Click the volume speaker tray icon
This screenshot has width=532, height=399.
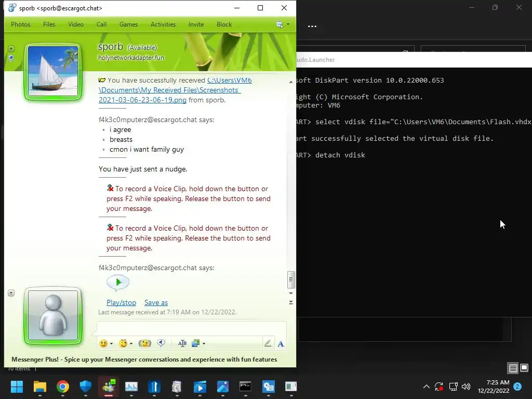pyautogui.click(x=466, y=387)
